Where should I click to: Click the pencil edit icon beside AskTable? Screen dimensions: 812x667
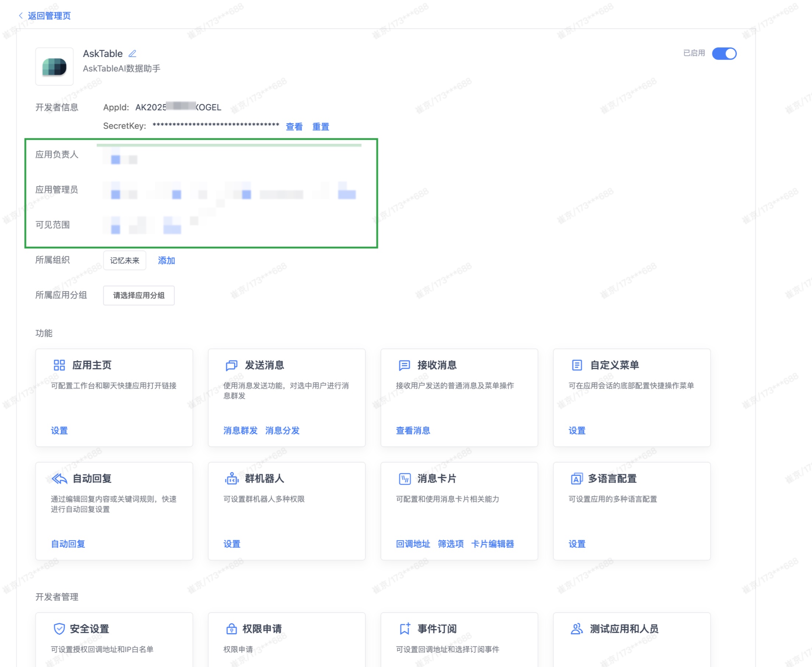pos(132,54)
